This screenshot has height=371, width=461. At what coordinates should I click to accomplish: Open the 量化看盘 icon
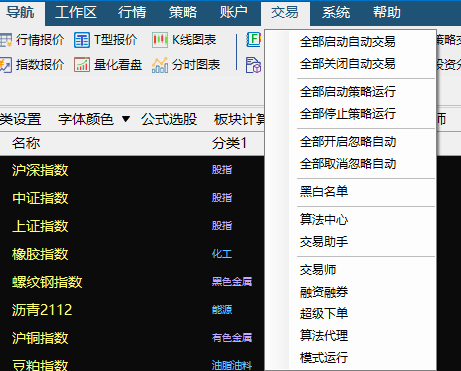(x=82, y=65)
